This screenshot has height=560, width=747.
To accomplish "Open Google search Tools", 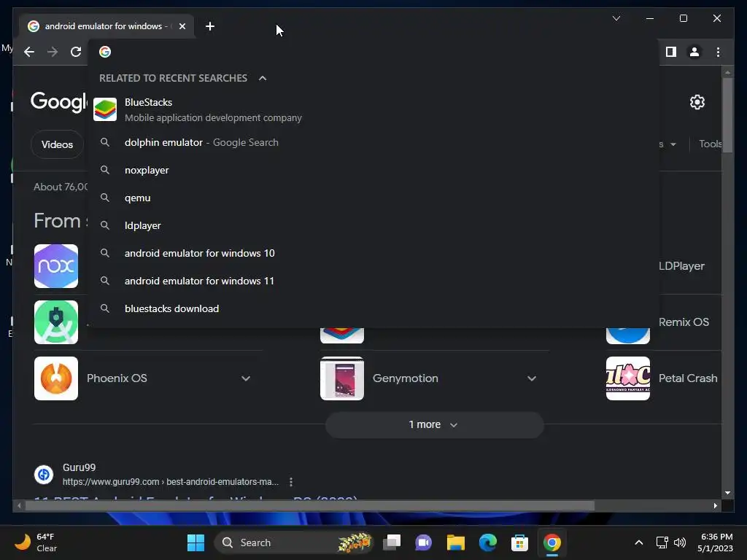I will point(710,144).
